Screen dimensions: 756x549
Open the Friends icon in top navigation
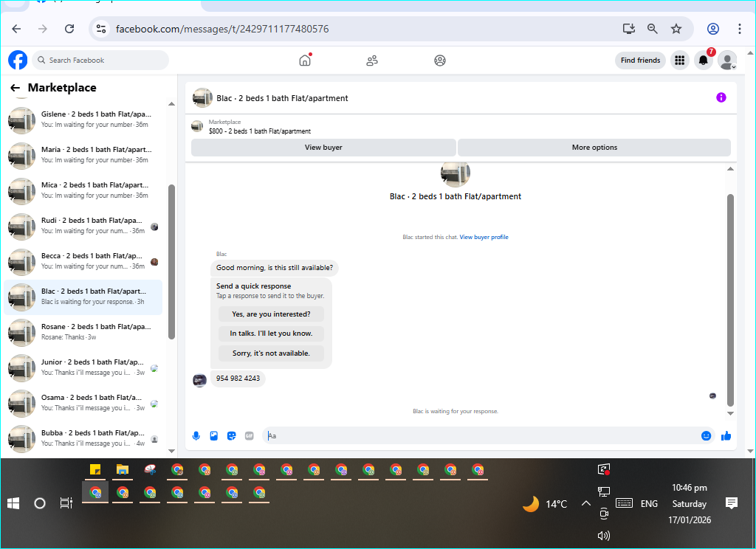(x=372, y=61)
